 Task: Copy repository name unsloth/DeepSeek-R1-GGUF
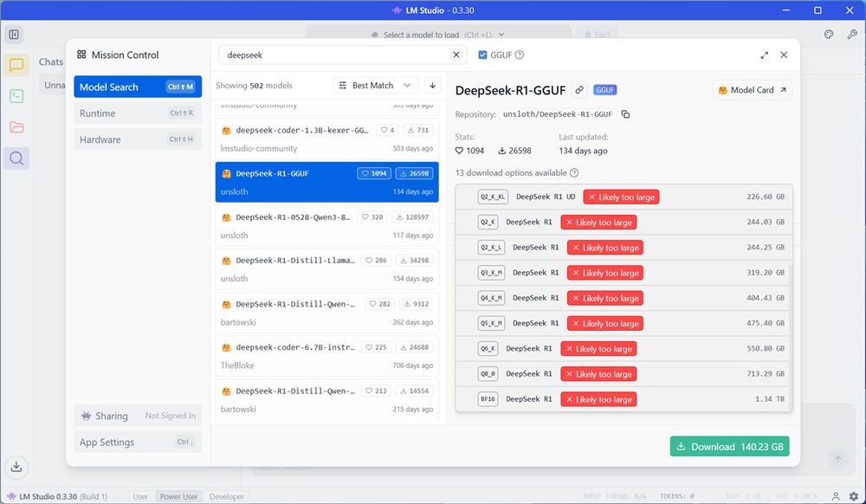[x=625, y=114]
